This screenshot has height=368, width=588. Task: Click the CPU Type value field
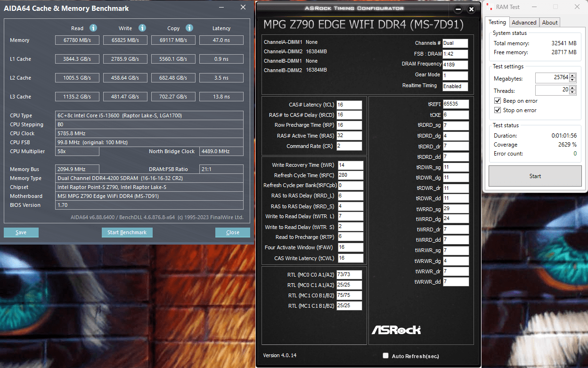[149, 115]
